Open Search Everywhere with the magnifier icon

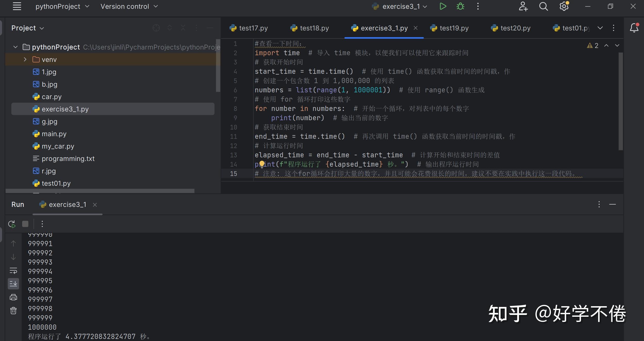pos(543,6)
